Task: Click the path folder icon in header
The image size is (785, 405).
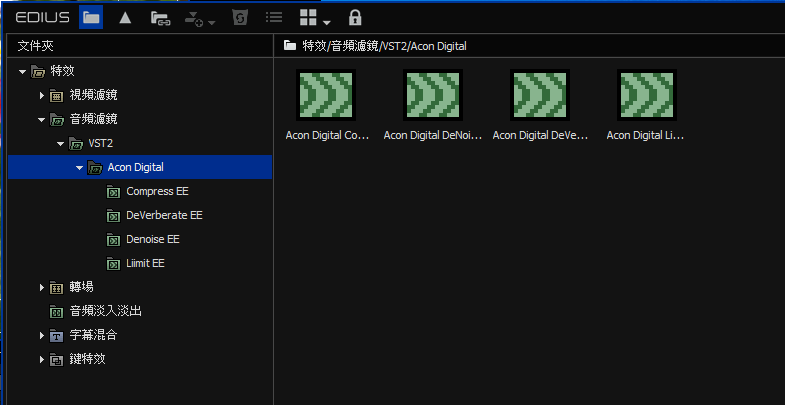Action: coord(290,46)
